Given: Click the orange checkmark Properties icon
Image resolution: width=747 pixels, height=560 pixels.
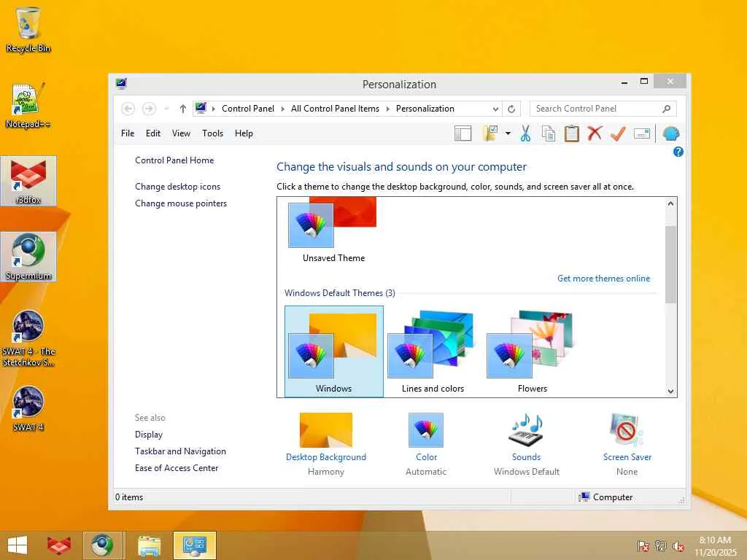Looking at the screenshot, I should click(618, 134).
